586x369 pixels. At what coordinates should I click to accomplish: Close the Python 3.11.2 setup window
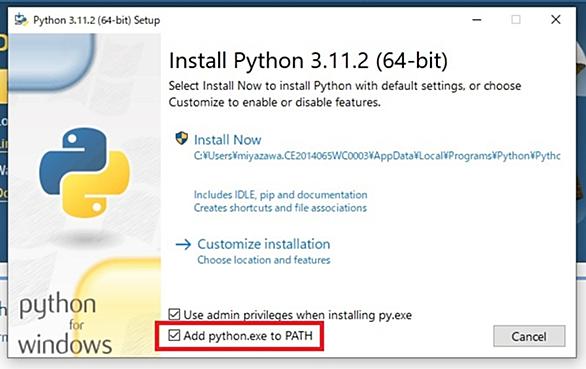(556, 19)
